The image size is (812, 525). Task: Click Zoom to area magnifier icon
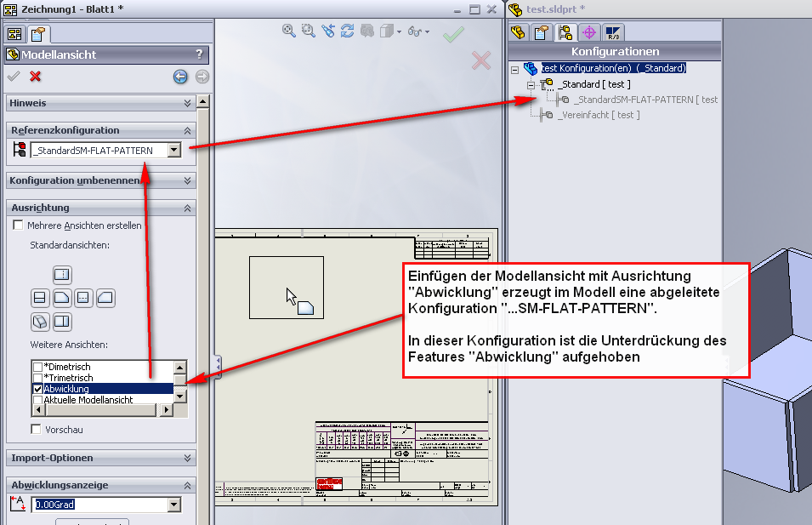tap(309, 31)
